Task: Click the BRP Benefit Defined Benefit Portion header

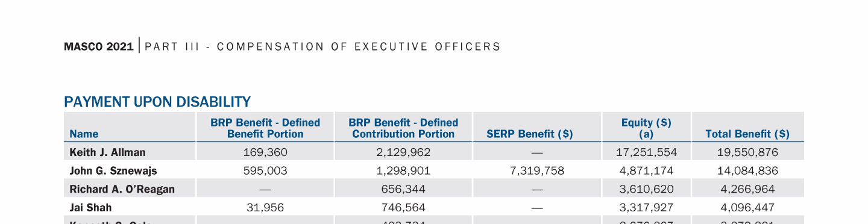Action: [x=265, y=128]
